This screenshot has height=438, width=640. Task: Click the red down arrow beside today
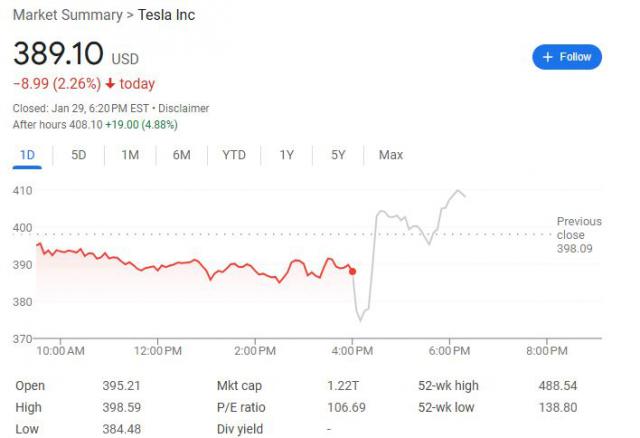pyautogui.click(x=110, y=84)
